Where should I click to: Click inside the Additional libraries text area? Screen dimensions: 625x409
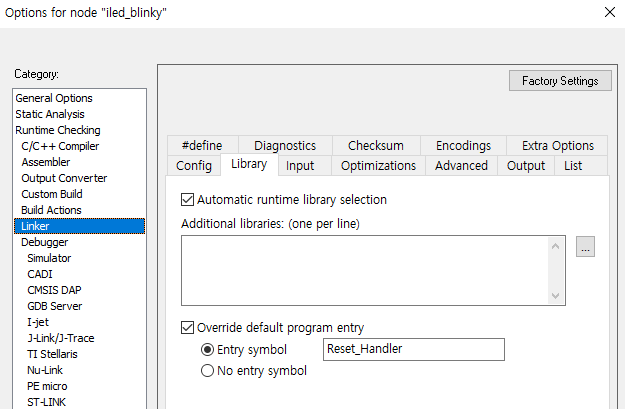click(x=365, y=270)
